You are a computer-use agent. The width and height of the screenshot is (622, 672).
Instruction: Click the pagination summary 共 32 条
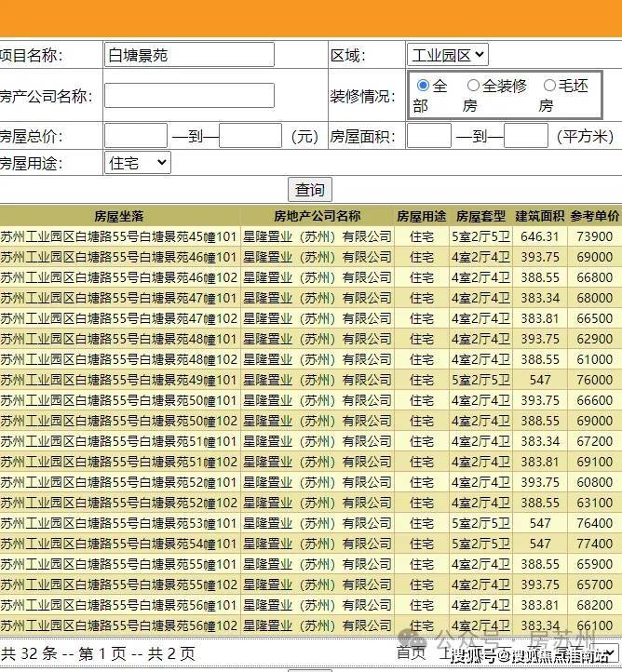(x=29, y=653)
